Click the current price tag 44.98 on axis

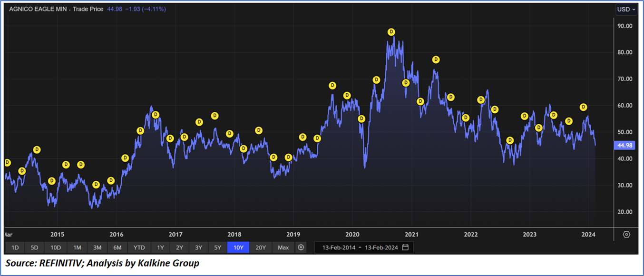point(624,146)
